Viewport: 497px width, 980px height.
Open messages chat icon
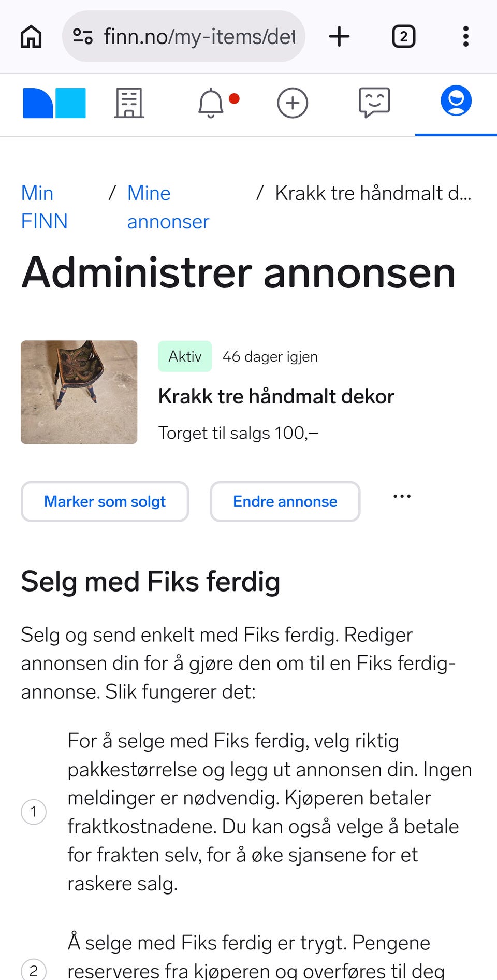(x=374, y=102)
